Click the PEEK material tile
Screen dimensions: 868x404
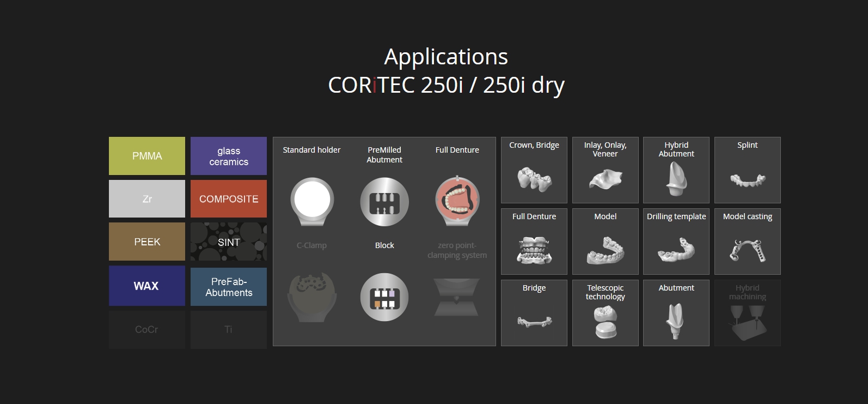click(x=147, y=242)
